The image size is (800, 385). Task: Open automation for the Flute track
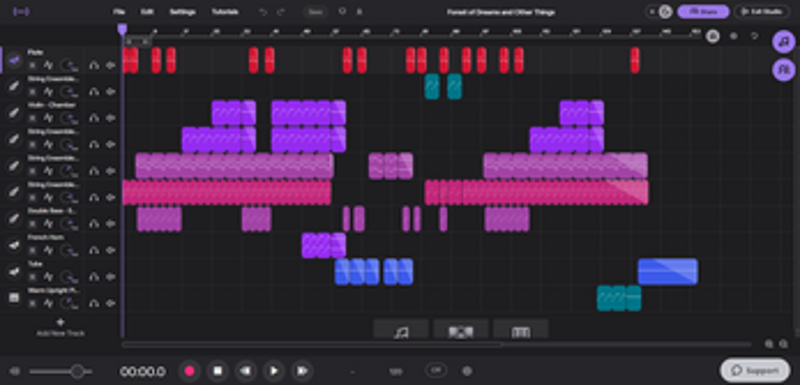pyautogui.click(x=48, y=65)
